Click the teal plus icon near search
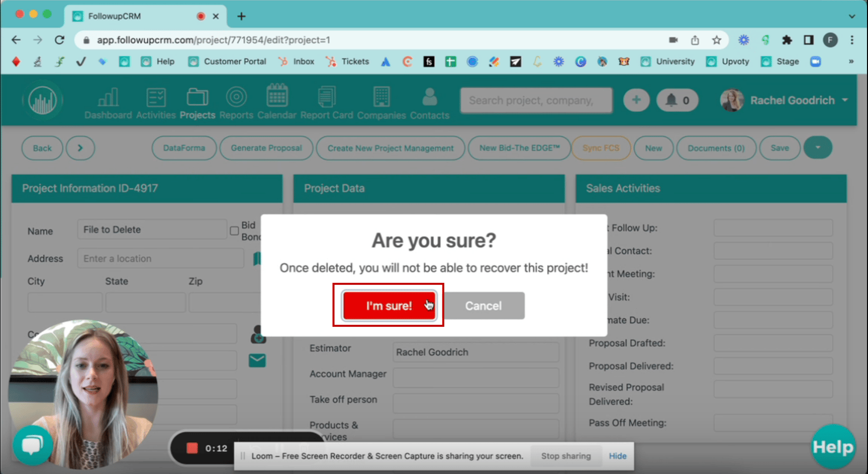 point(636,100)
